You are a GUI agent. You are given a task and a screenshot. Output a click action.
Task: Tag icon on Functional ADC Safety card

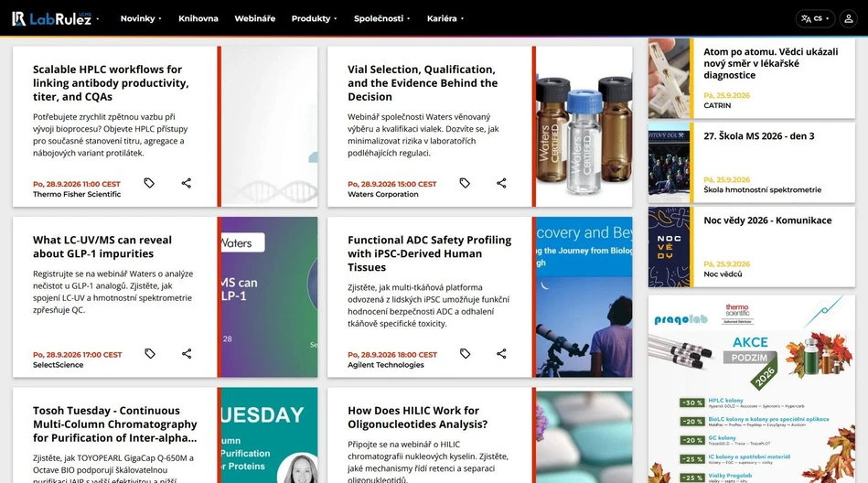coord(465,353)
